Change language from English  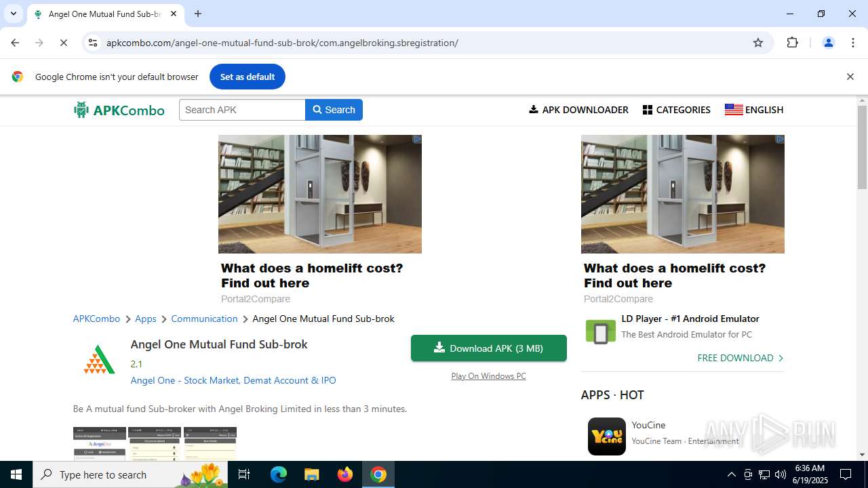click(x=754, y=110)
